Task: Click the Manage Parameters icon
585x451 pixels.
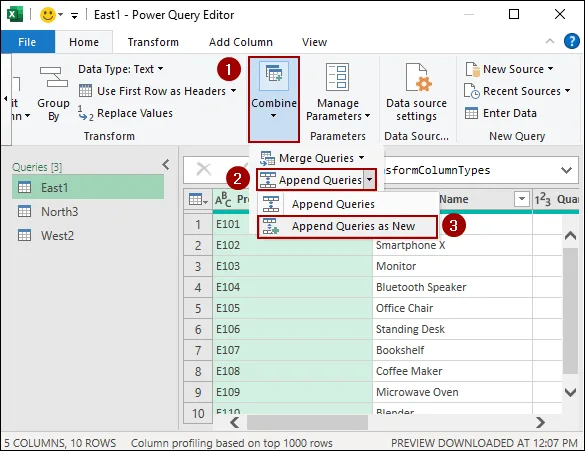Action: pyautogui.click(x=337, y=77)
